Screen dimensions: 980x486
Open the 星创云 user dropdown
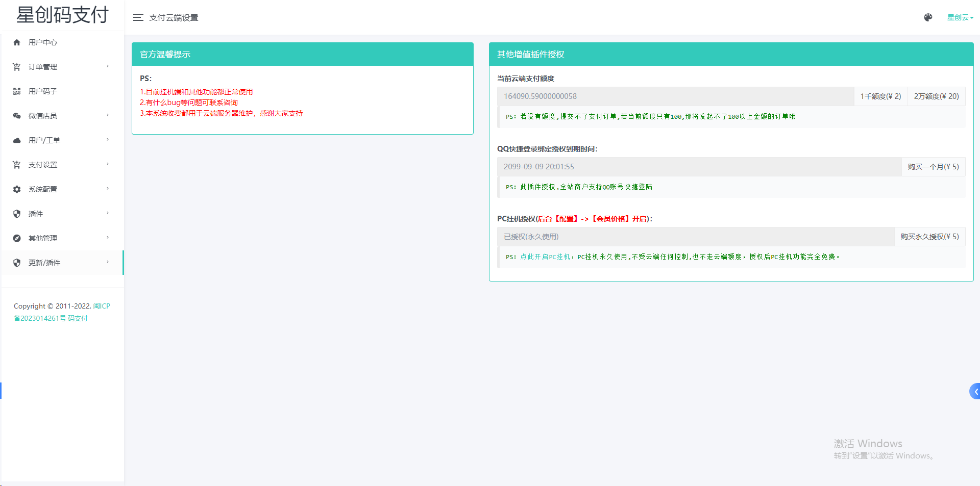[x=960, y=17]
